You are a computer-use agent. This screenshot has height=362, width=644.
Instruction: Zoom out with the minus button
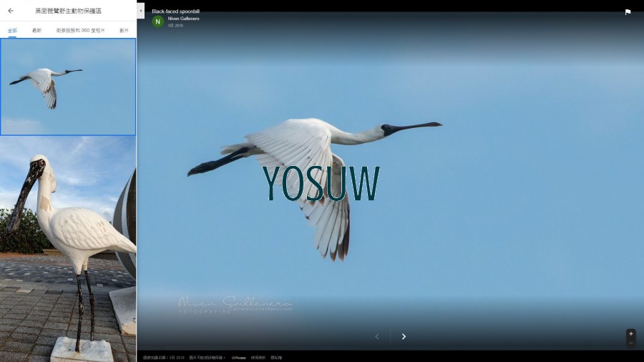pos(630,343)
